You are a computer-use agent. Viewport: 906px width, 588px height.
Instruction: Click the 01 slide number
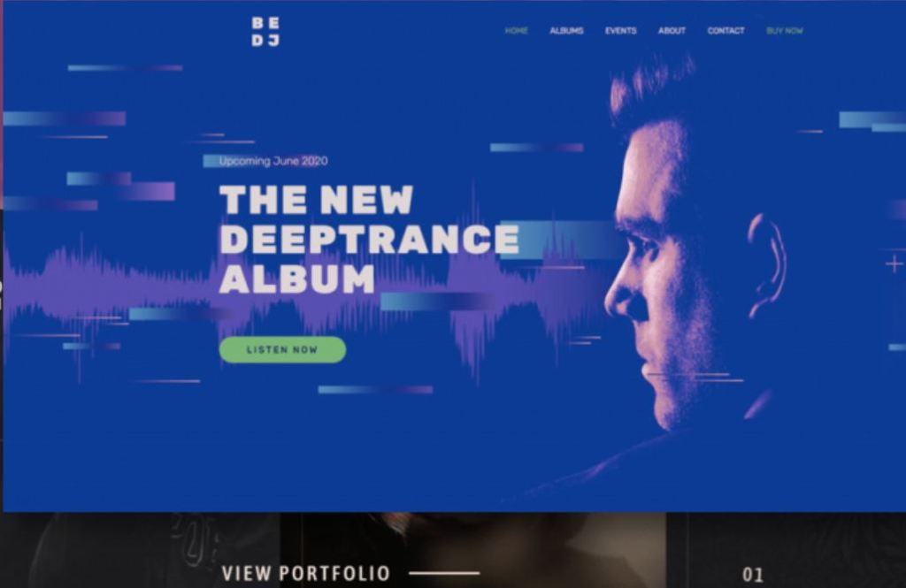(x=752, y=575)
